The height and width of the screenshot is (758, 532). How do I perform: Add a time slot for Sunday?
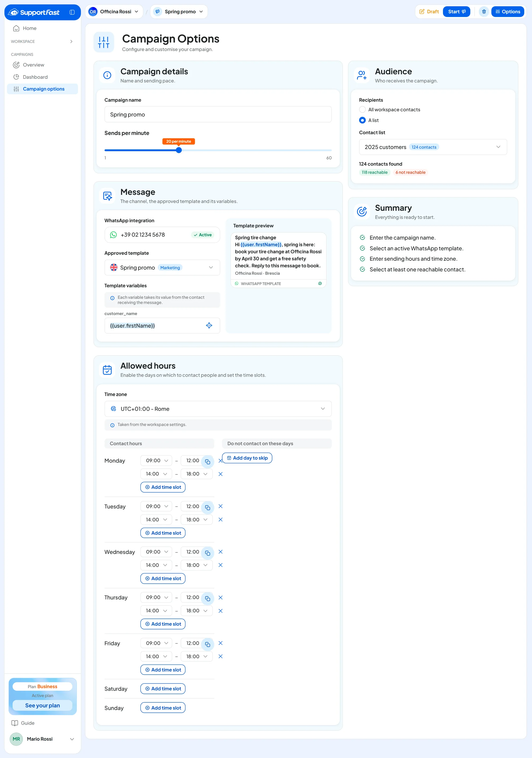pos(163,708)
